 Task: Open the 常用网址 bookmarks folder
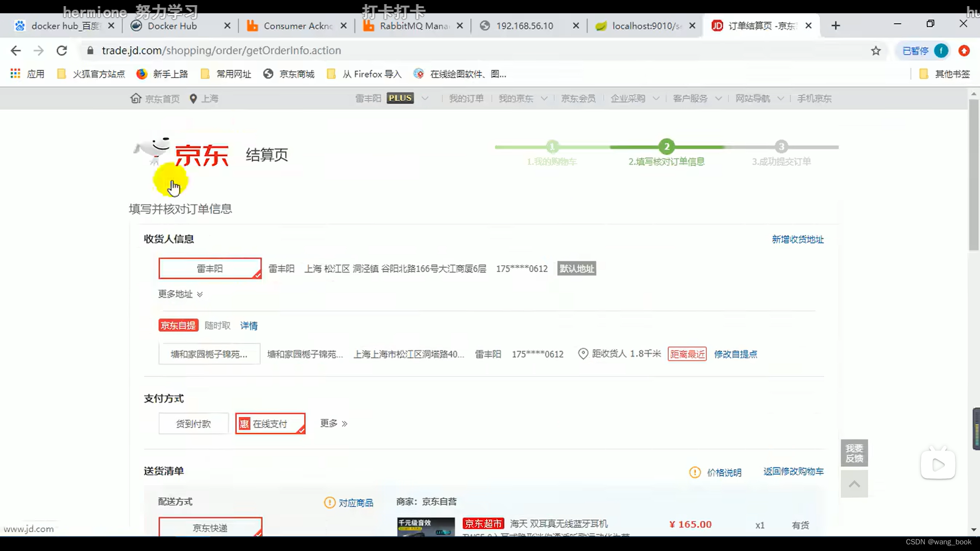point(226,74)
